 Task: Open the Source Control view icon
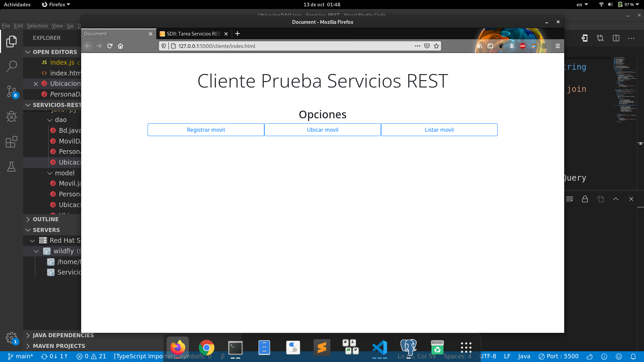point(11,91)
